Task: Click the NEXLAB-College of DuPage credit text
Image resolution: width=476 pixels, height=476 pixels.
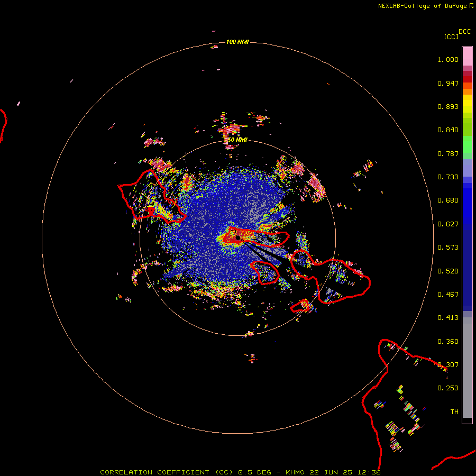Action: [422, 6]
